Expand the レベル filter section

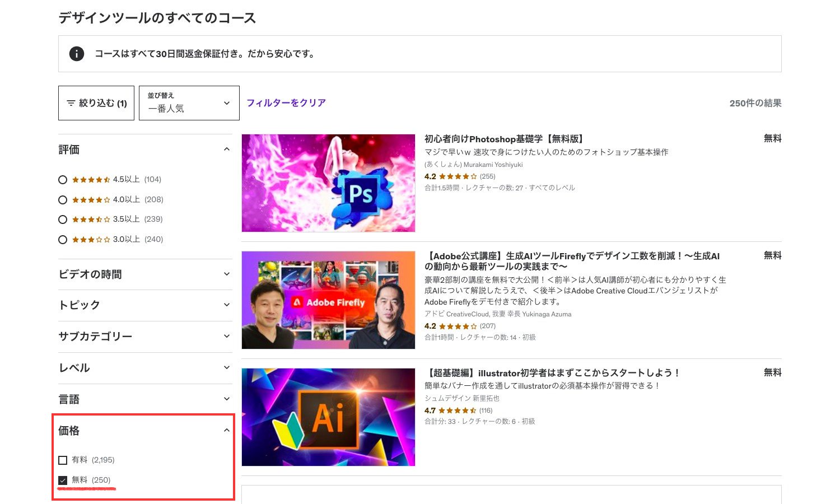click(145, 368)
